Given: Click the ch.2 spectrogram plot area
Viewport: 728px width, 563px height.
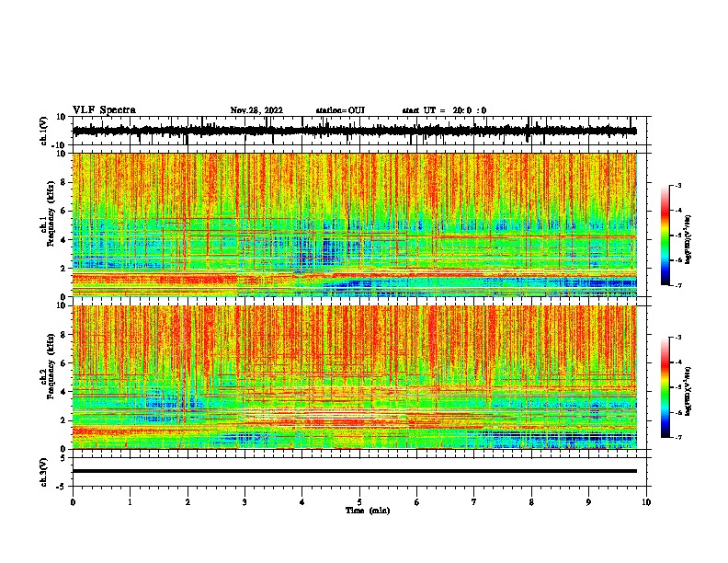Looking at the screenshot, I should [x=355, y=377].
